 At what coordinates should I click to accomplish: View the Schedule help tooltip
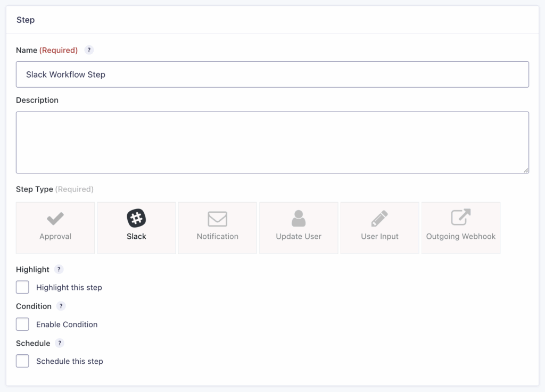59,343
